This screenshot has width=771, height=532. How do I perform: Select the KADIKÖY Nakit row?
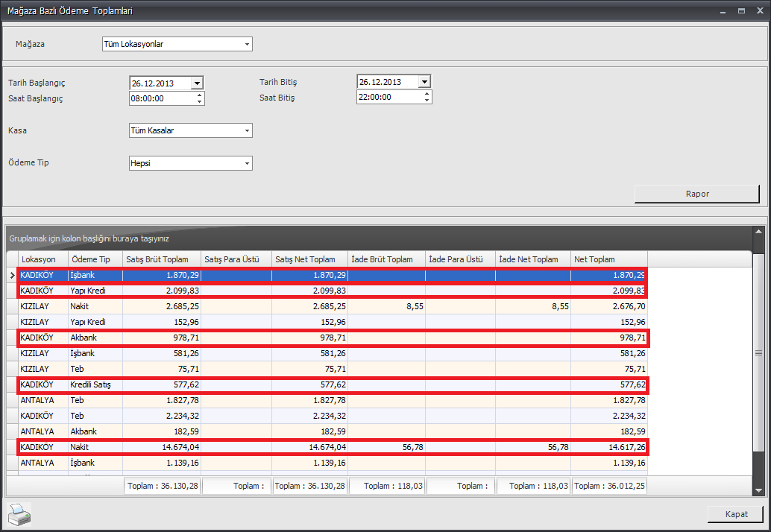[333, 448]
